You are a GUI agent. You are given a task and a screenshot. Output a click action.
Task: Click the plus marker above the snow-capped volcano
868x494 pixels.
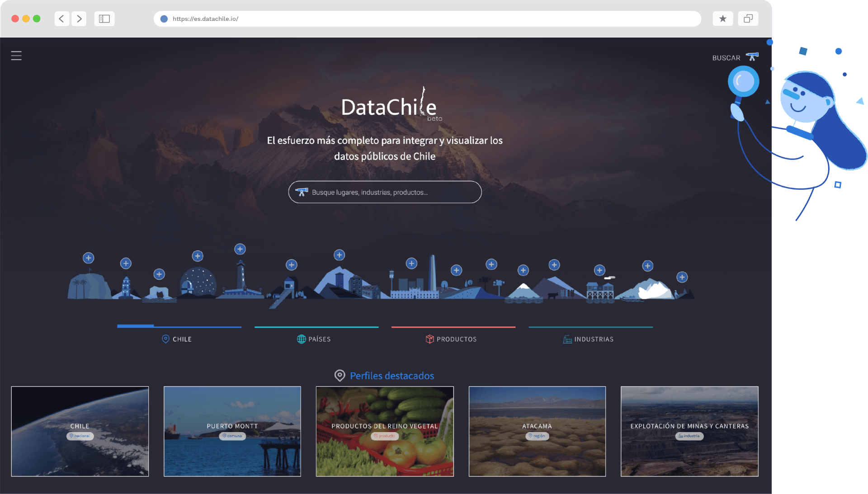click(x=524, y=270)
